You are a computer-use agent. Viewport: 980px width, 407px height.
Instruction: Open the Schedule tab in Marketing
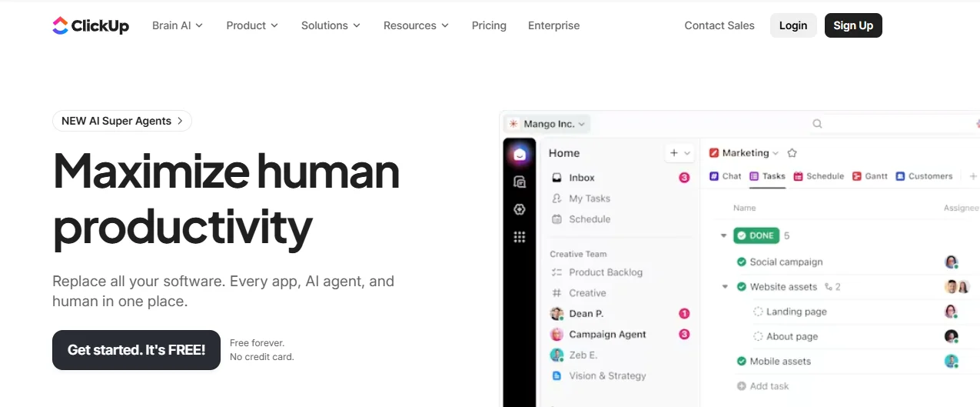point(819,176)
